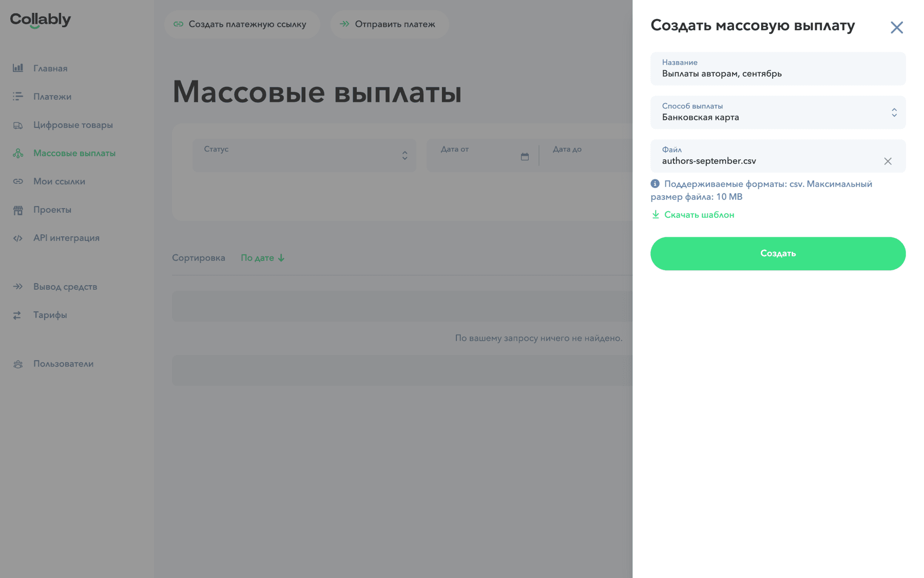Click the API интеграция code icon
The height and width of the screenshot is (578, 924).
(18, 238)
